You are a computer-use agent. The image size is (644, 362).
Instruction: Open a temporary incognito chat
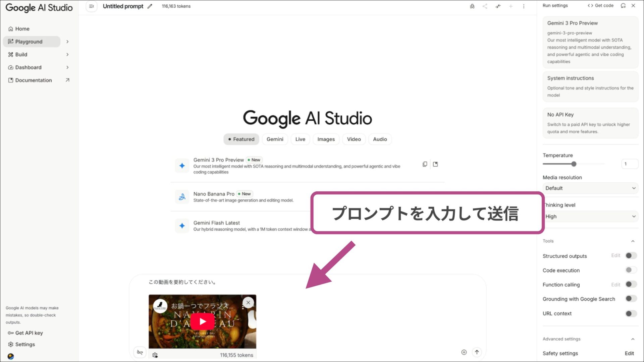pyautogui.click(x=472, y=6)
